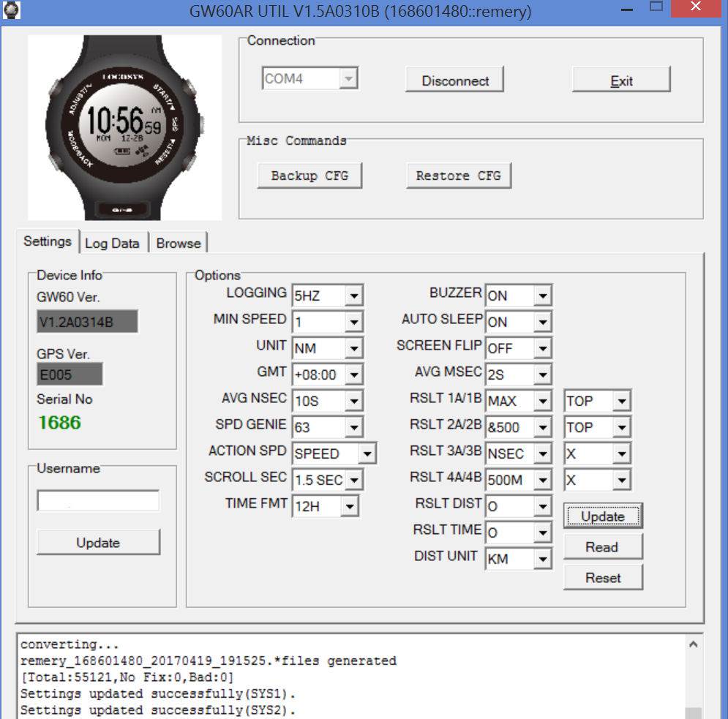Click the log output scrollbar up arrow
728x719 pixels.
click(x=693, y=644)
